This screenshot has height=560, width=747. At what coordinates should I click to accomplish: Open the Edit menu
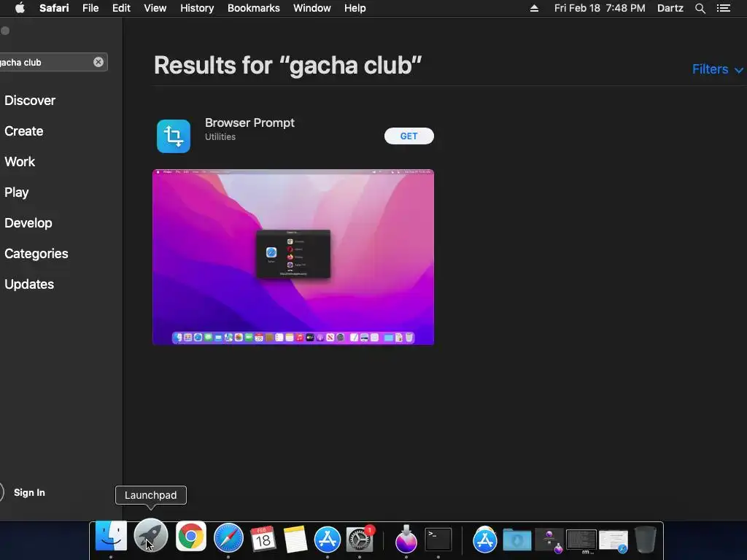[x=121, y=8]
